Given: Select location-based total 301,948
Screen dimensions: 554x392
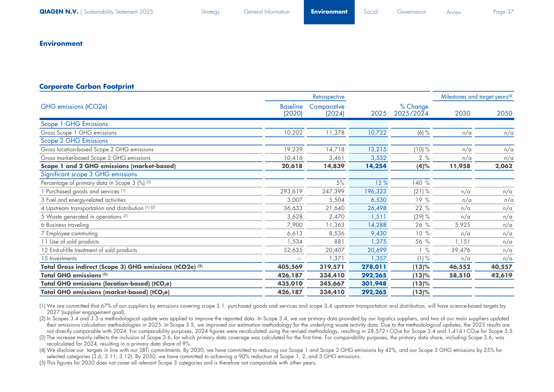Looking at the screenshot, I should pos(374,284).
